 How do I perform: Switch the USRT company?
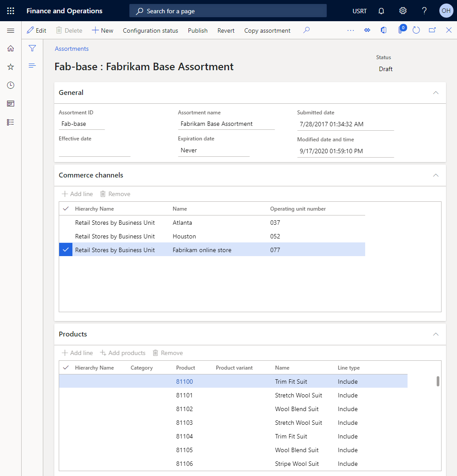pyautogui.click(x=359, y=11)
